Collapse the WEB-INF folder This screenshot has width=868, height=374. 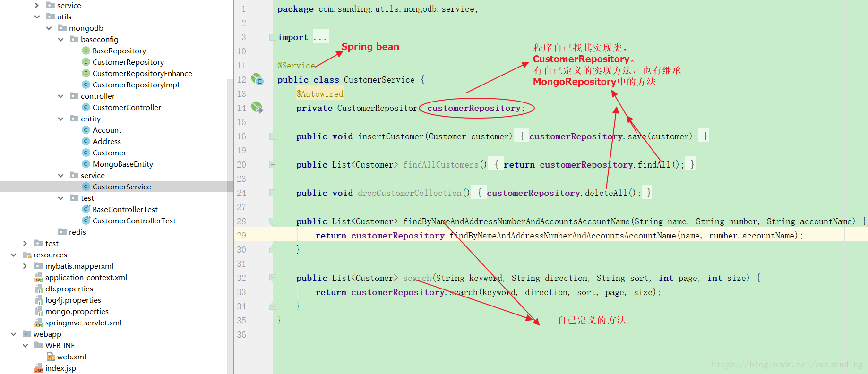[x=25, y=345]
